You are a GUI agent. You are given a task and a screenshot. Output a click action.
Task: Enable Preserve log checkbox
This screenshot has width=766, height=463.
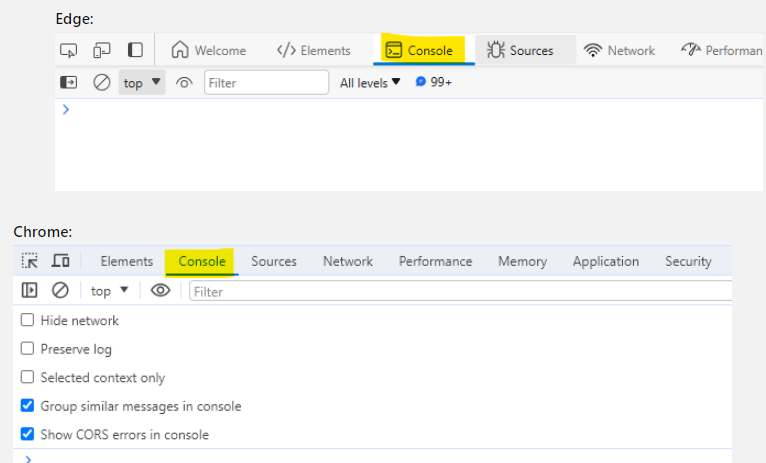tap(27, 349)
